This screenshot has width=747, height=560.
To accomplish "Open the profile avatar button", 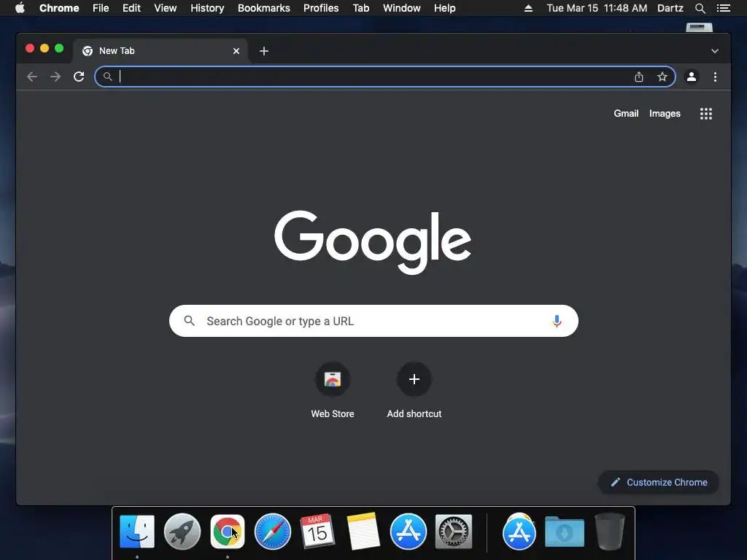I will point(692,77).
